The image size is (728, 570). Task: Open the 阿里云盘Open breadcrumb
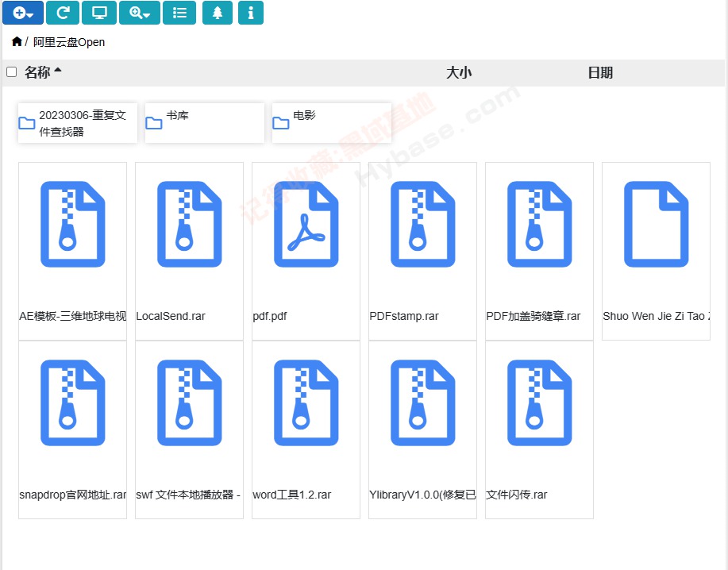tap(69, 42)
